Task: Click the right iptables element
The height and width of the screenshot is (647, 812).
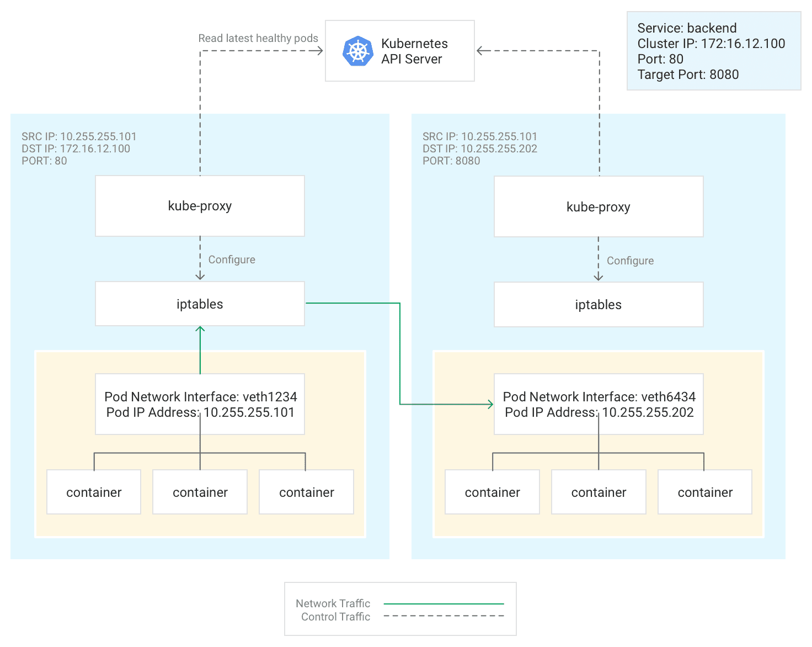Action: [599, 304]
